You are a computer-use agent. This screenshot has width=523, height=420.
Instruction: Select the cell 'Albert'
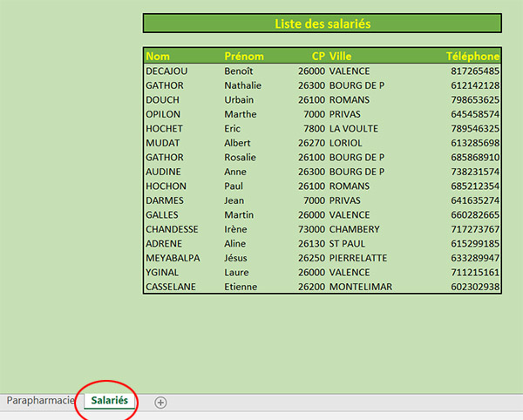[237, 143]
